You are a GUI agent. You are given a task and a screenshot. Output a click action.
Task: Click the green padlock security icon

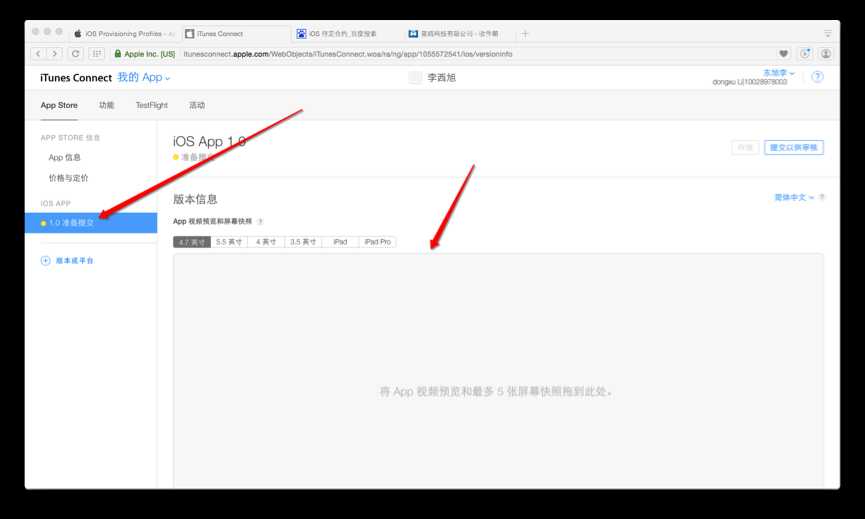(x=118, y=53)
